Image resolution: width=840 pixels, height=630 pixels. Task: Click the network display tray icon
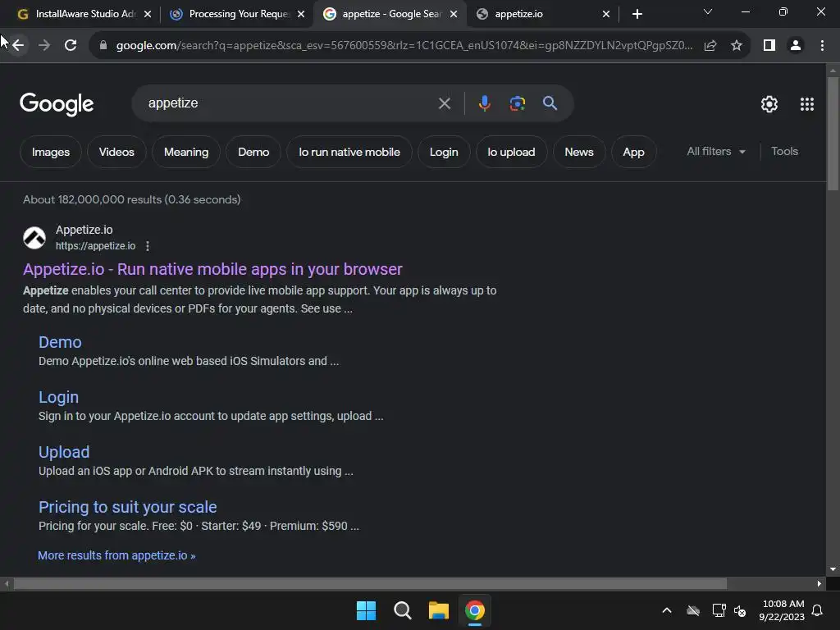coord(719,610)
